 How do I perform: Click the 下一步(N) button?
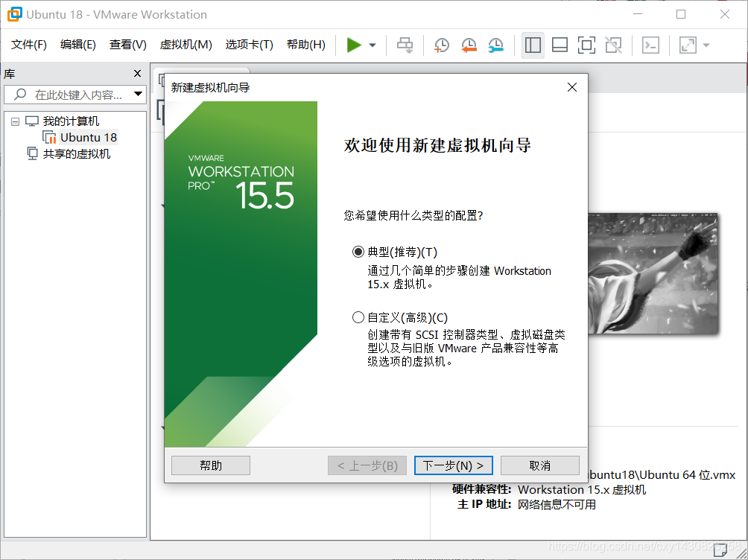point(454,465)
